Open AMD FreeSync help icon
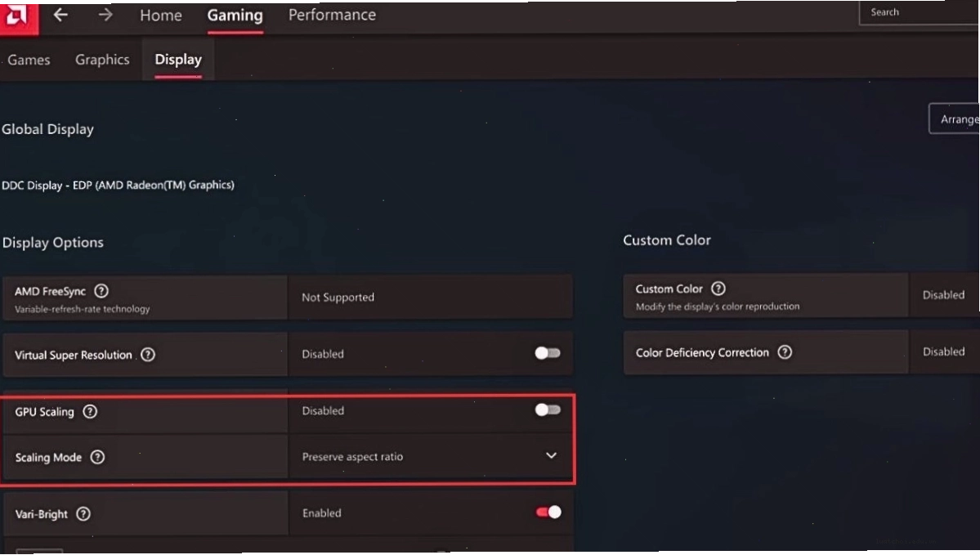 coord(101,291)
